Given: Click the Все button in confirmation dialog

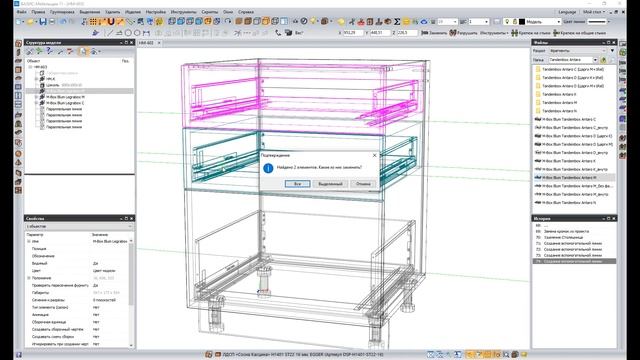Looking at the screenshot, I should pos(297,184).
